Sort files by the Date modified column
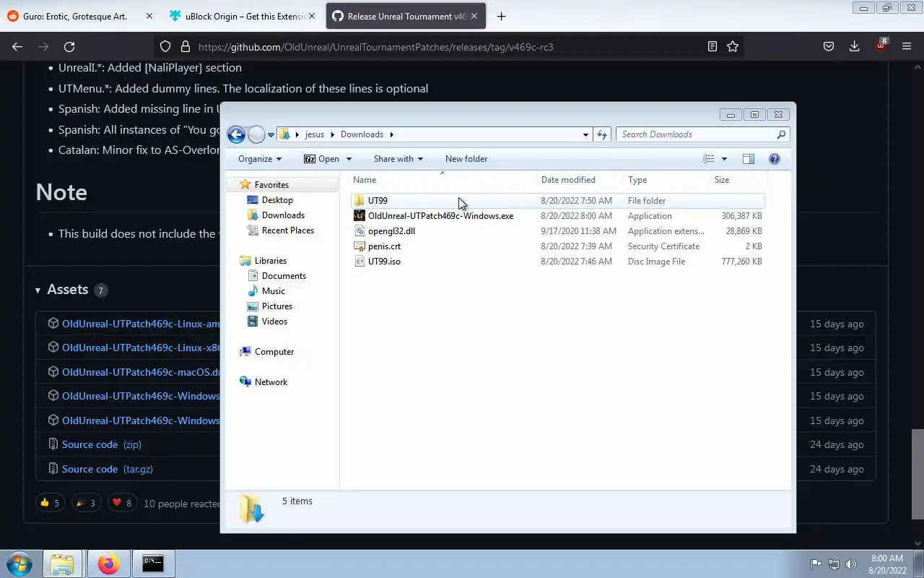 580,180
